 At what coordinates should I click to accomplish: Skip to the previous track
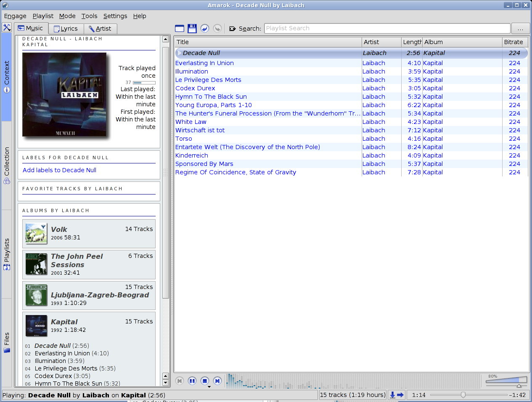[x=180, y=381]
